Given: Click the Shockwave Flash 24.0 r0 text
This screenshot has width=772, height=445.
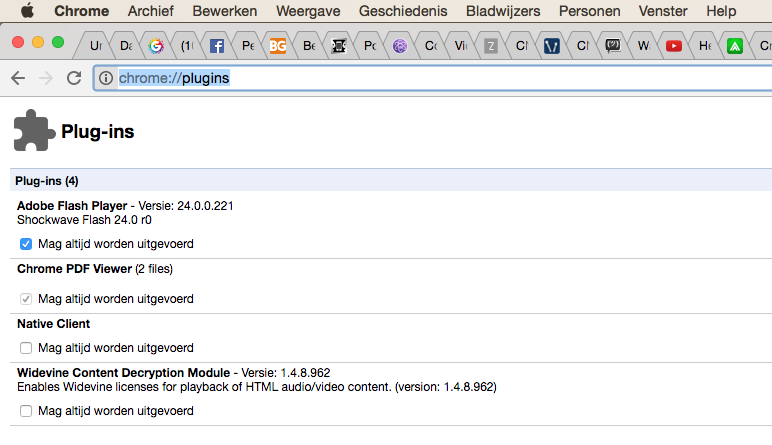Looking at the screenshot, I should (x=84, y=220).
